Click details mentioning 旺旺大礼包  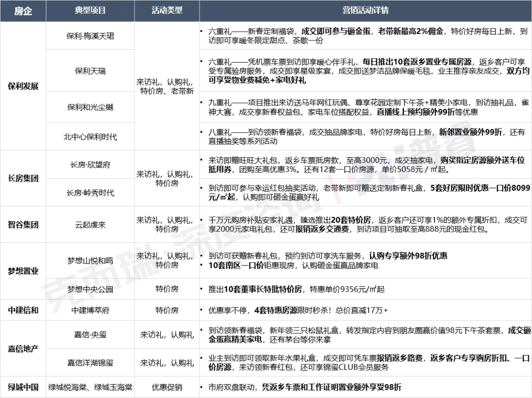[x=366, y=165]
